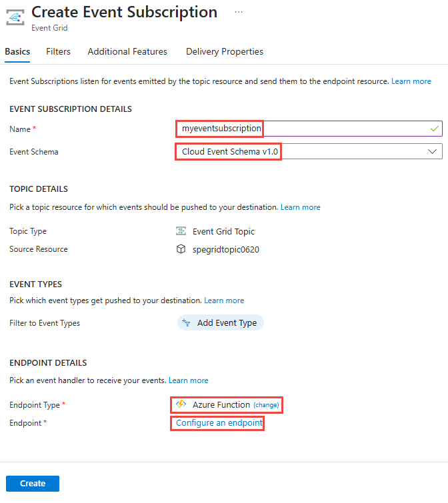Click the Event Grid Topic type icon
The width and height of the screenshot is (448, 503).
coord(181,231)
